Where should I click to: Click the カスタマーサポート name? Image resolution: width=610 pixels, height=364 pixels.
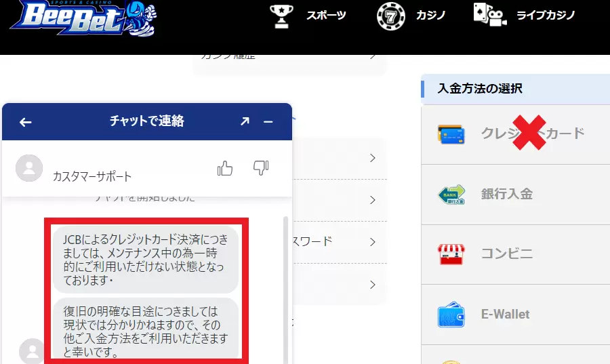click(92, 176)
